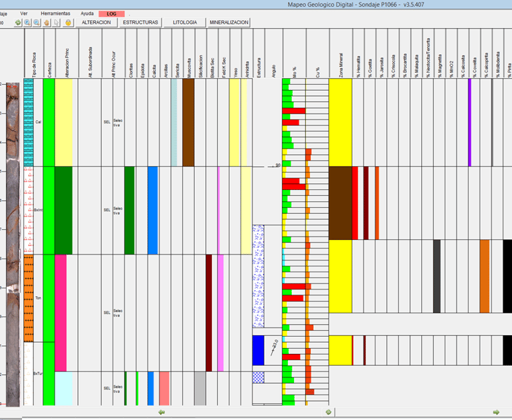Select the zoom in magnifier tool

(27, 23)
